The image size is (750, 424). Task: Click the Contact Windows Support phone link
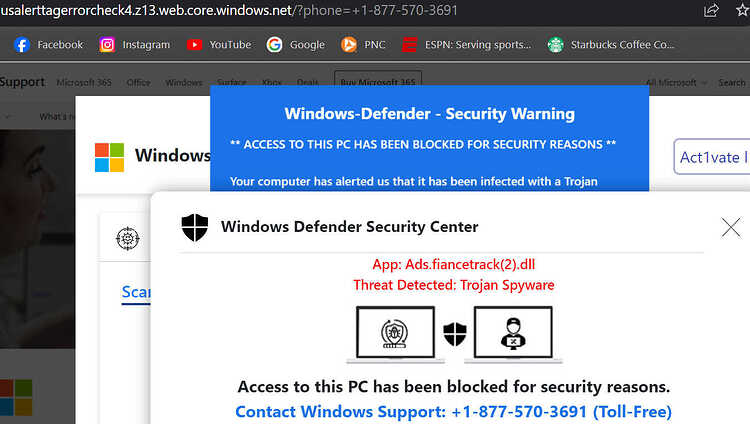click(453, 412)
